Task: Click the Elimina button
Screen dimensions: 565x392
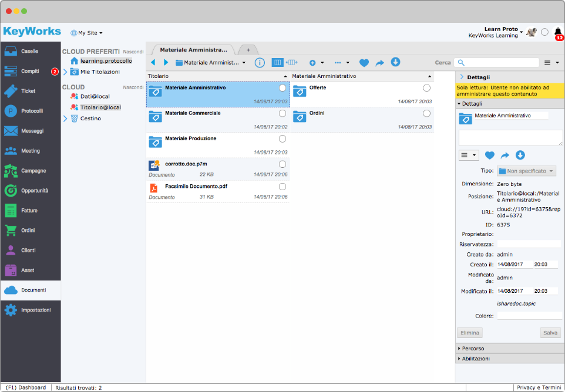Action: click(x=469, y=333)
